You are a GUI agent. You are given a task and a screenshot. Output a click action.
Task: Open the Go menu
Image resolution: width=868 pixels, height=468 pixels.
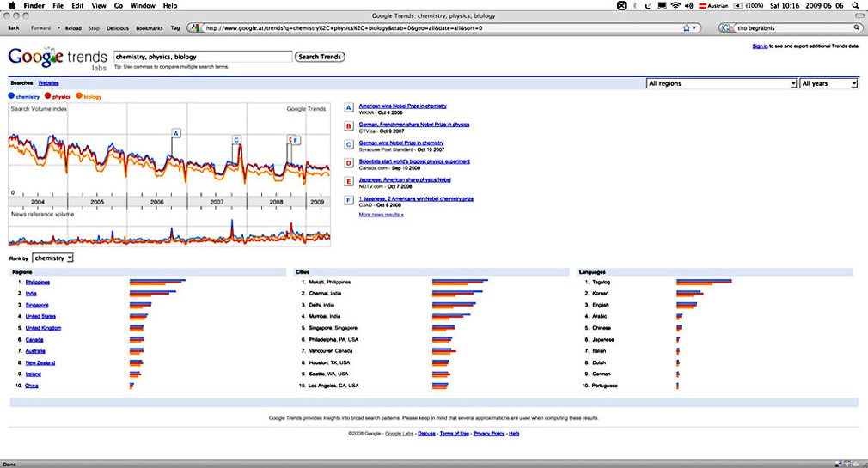[x=119, y=5]
